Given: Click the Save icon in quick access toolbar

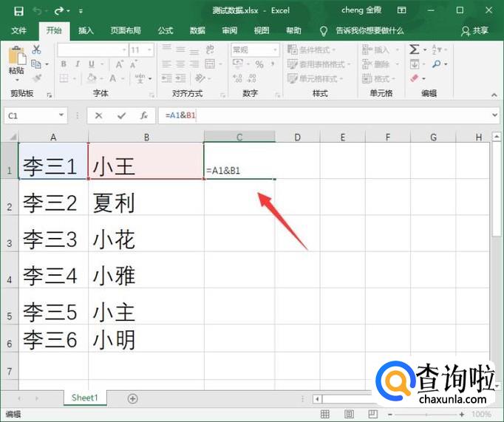Looking at the screenshot, I should click(x=18, y=11).
